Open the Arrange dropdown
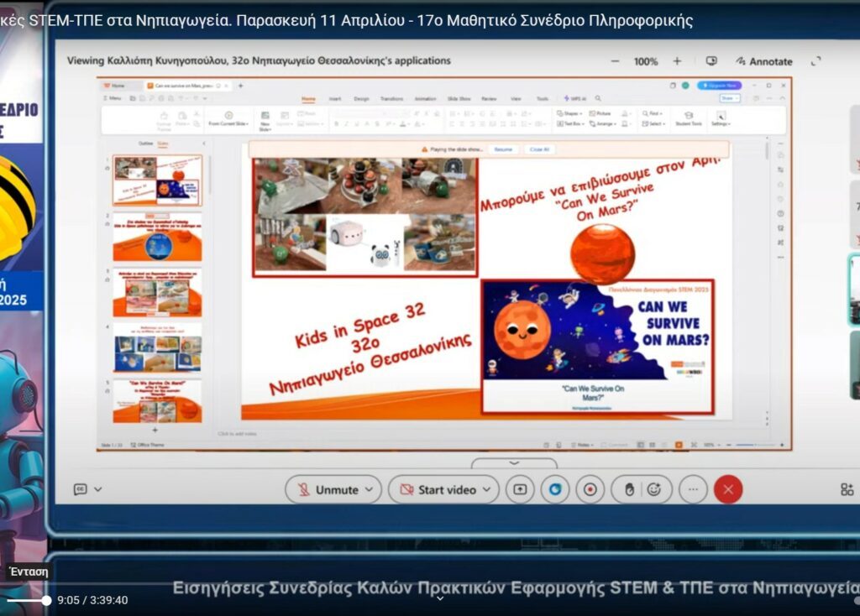This screenshot has width=860, height=616. (602, 124)
